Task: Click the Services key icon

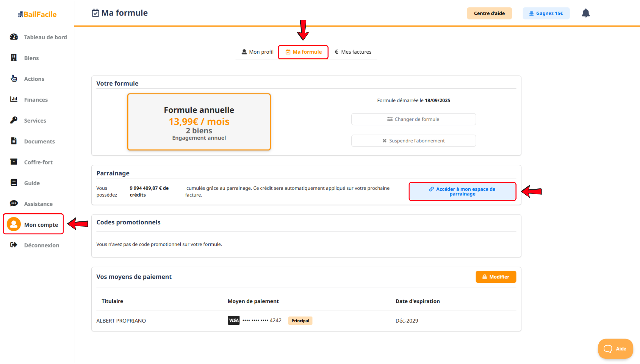Action: 14,120
